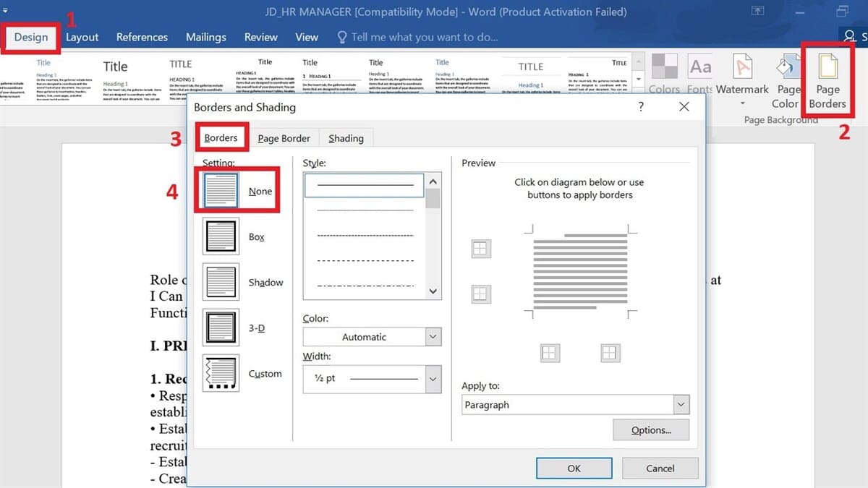Screen dimensions: 868x488
Task: Open the Design ribbon tab
Action: pos(31,37)
